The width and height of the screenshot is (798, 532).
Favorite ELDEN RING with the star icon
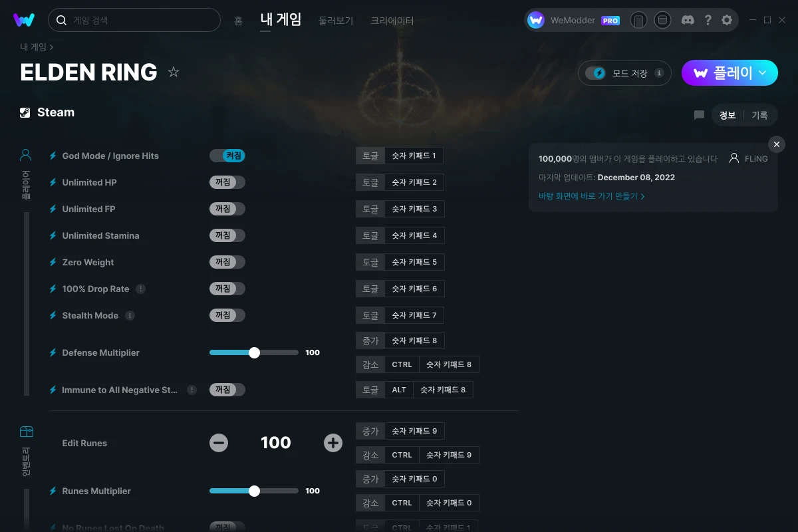174,72
